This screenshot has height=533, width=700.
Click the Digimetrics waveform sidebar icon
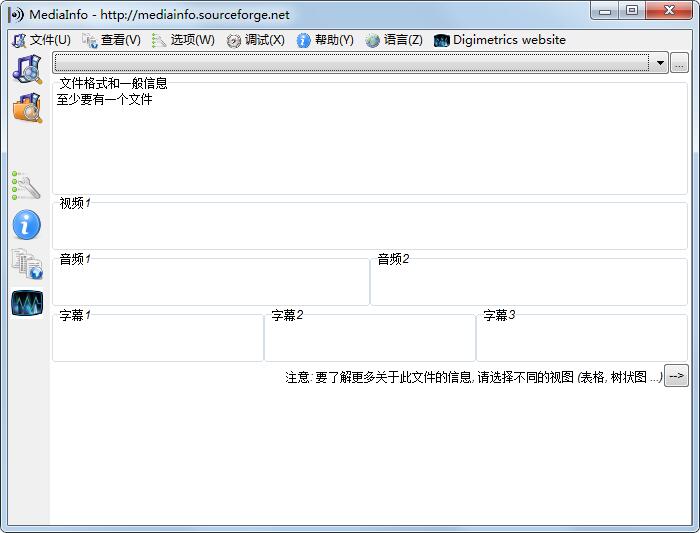tap(27, 303)
